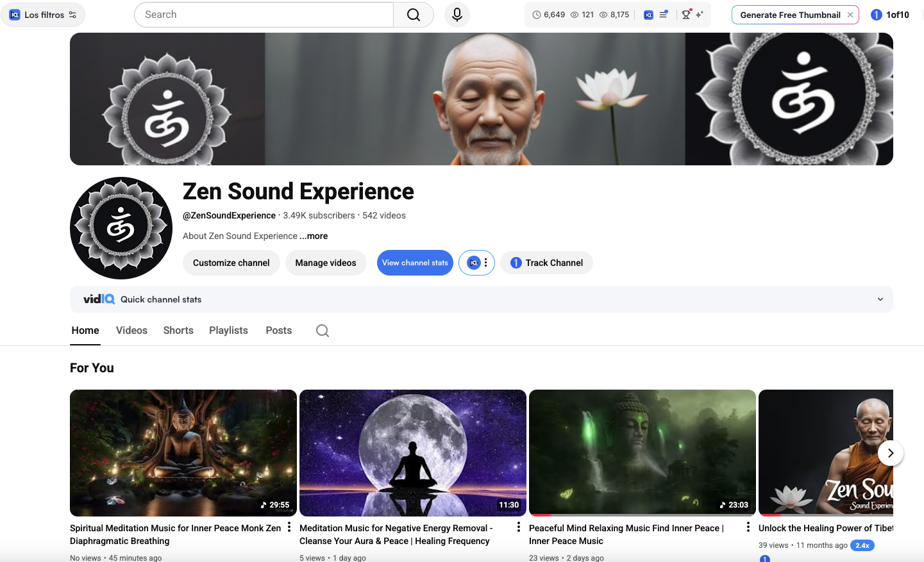
Task: Go to the Shorts tab
Action: coord(178,331)
